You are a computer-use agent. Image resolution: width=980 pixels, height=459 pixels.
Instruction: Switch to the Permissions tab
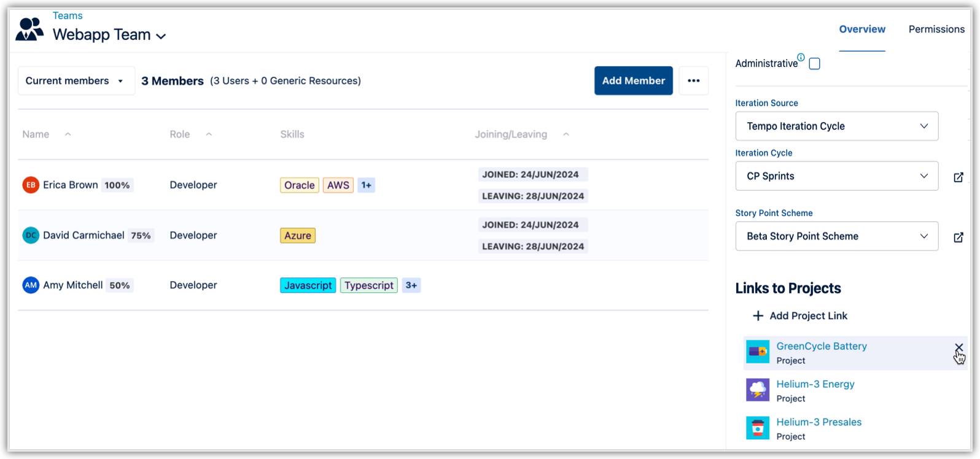click(936, 29)
